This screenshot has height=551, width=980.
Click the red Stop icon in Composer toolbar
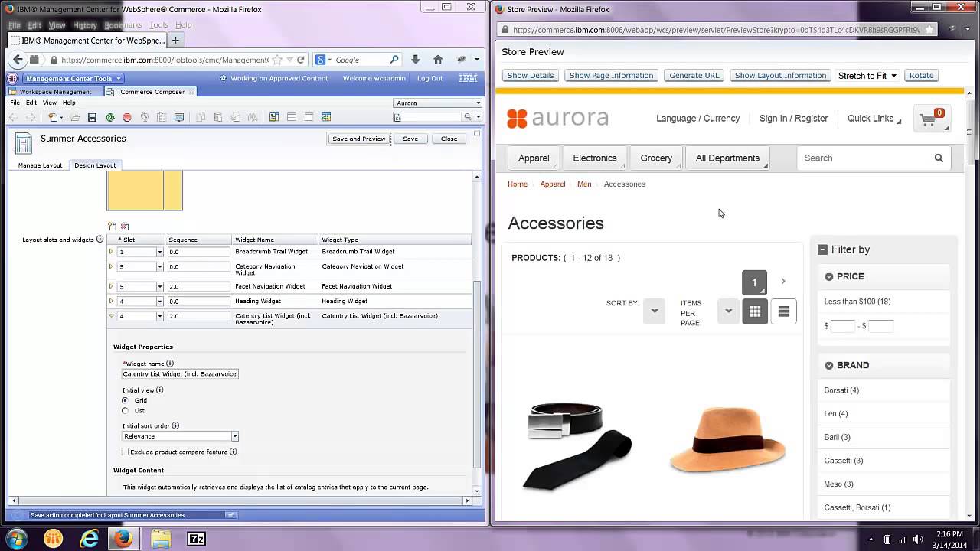(127, 117)
